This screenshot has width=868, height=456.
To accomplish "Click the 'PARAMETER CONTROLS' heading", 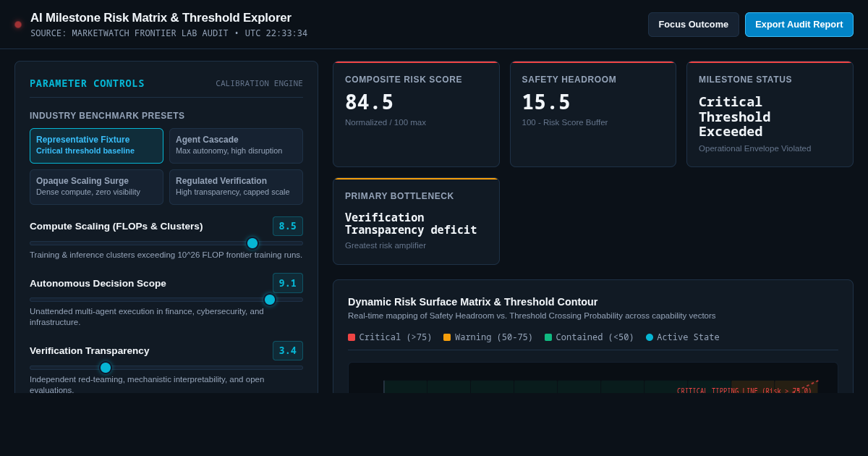I will (x=87, y=83).
